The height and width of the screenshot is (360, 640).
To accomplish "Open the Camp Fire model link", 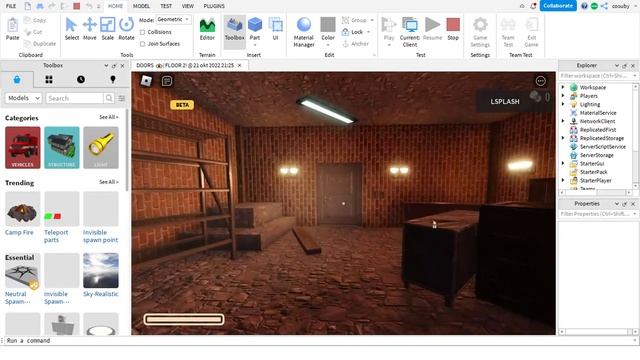I will tap(19, 232).
